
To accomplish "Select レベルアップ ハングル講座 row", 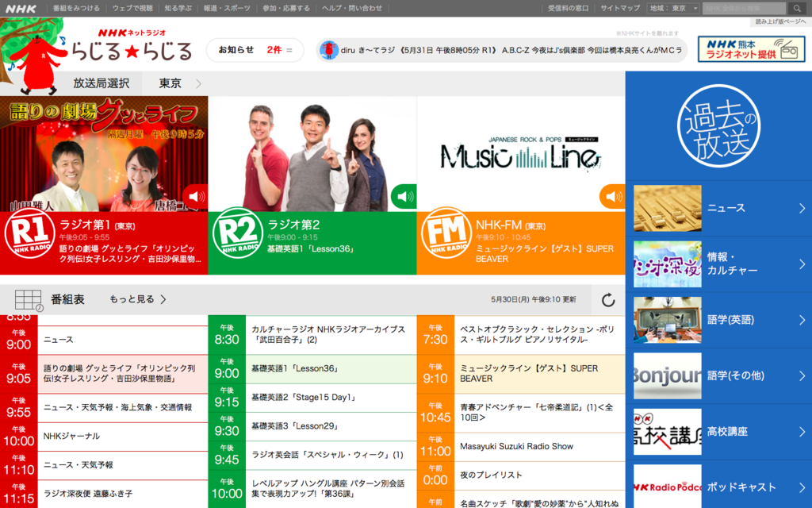I will click(312, 489).
